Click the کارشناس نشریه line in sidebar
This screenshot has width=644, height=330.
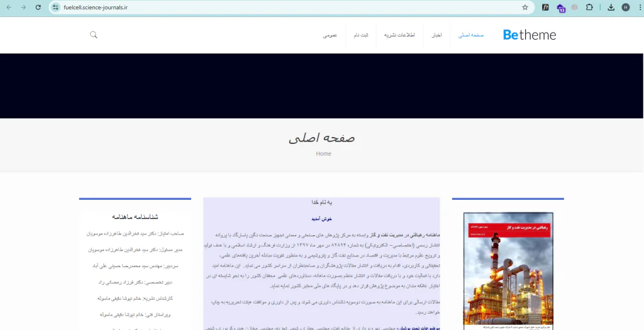[x=135, y=299]
